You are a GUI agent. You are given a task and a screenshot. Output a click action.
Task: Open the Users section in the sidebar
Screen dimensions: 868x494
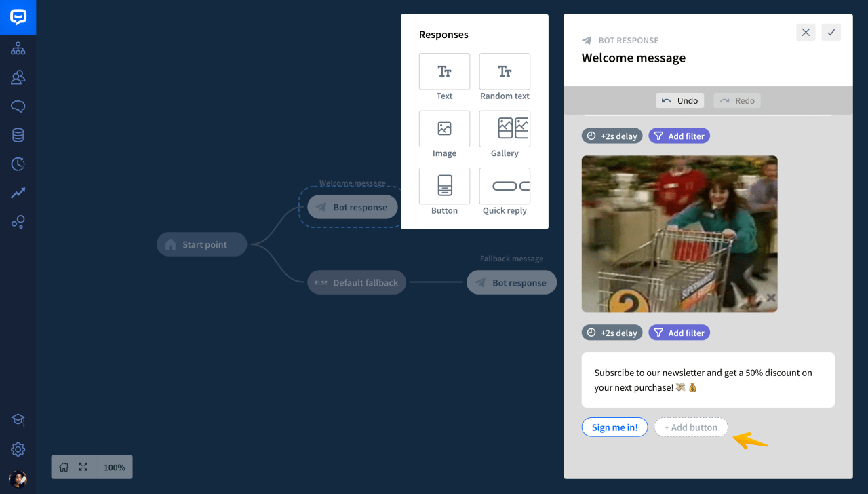(x=18, y=77)
